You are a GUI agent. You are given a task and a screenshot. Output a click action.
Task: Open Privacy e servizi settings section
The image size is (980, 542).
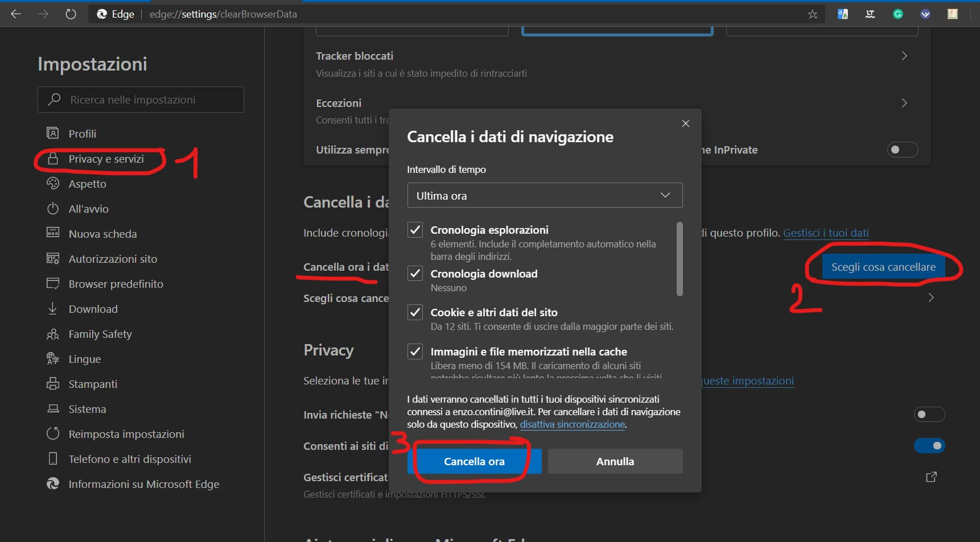click(x=106, y=159)
